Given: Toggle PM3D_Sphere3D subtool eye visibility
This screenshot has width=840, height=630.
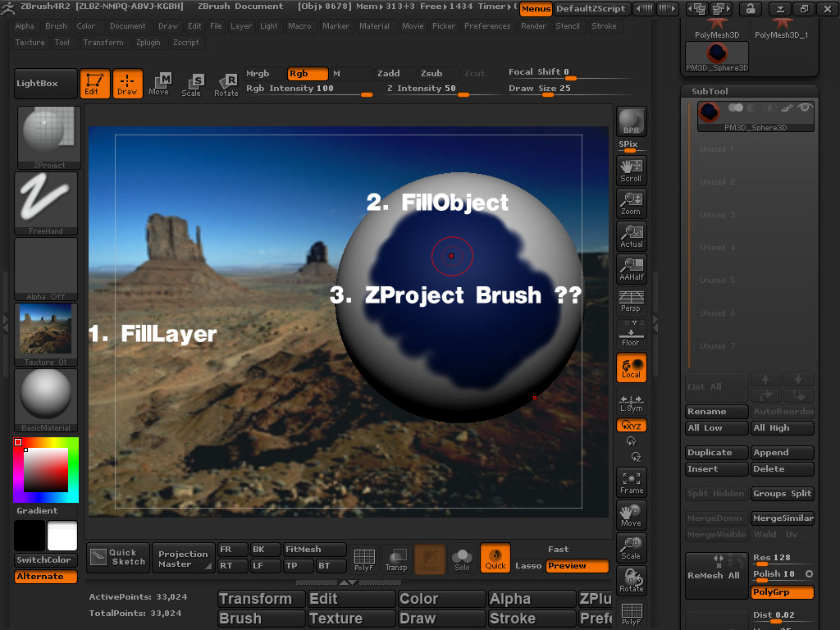Looking at the screenshot, I should click(804, 107).
